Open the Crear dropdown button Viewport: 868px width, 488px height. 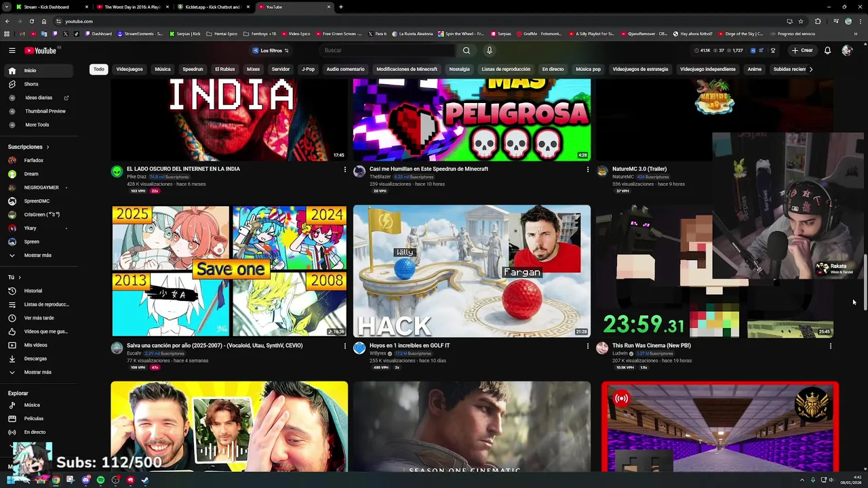pyautogui.click(x=802, y=50)
